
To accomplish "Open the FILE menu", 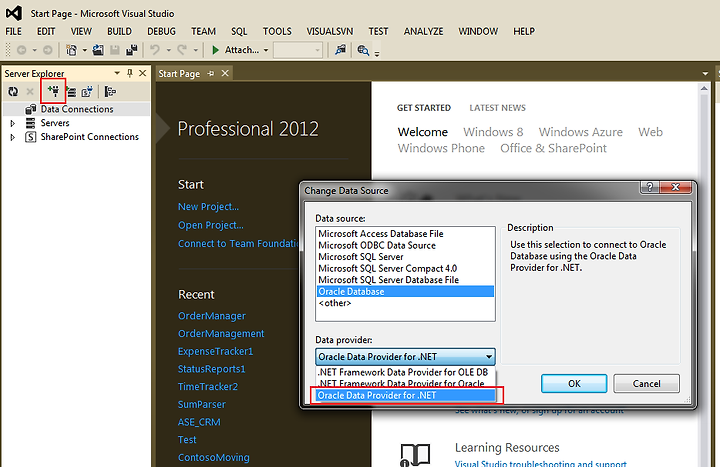I will coord(13,31).
